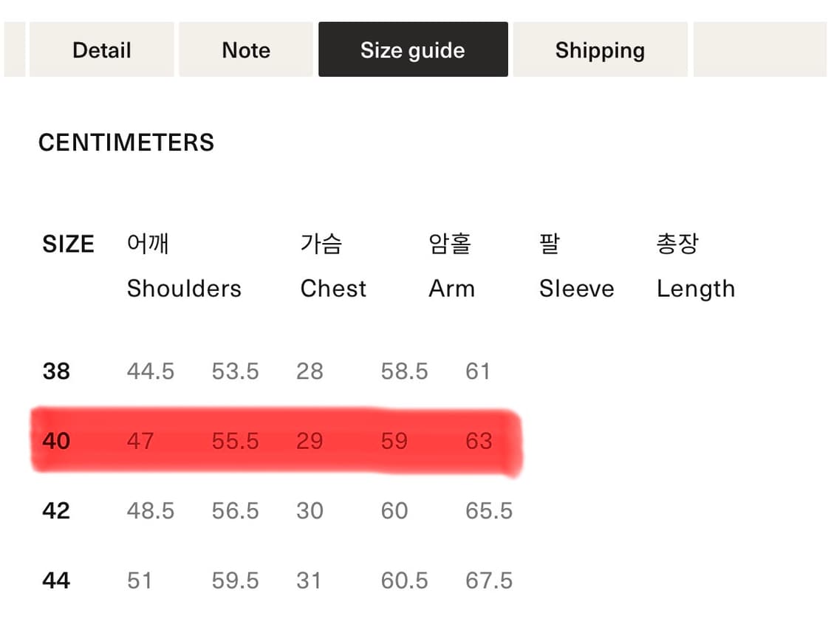Click the 60.5 arm value for size 44
The height and width of the screenshot is (644, 831).
[x=405, y=580]
